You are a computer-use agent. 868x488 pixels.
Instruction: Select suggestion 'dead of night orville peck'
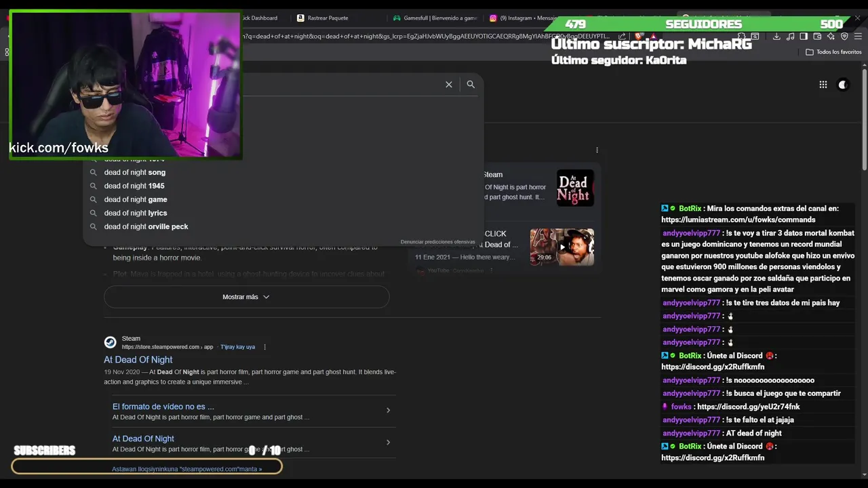[146, 226]
